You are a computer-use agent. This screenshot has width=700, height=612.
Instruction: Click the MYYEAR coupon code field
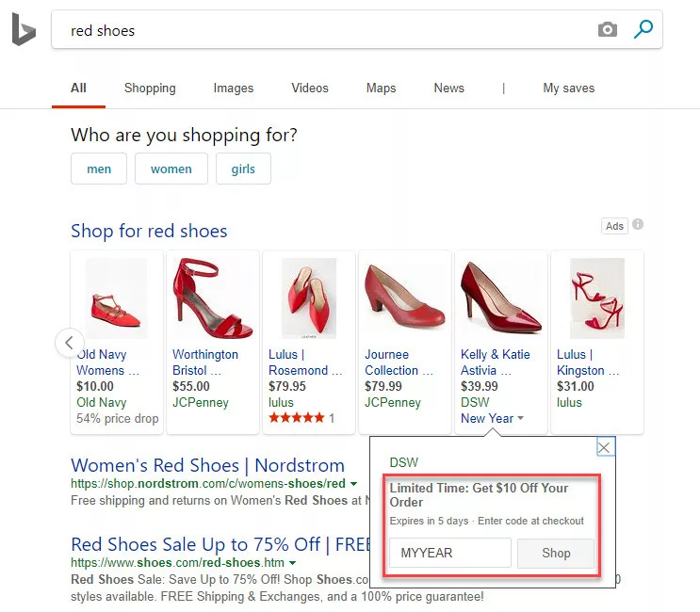(x=450, y=553)
